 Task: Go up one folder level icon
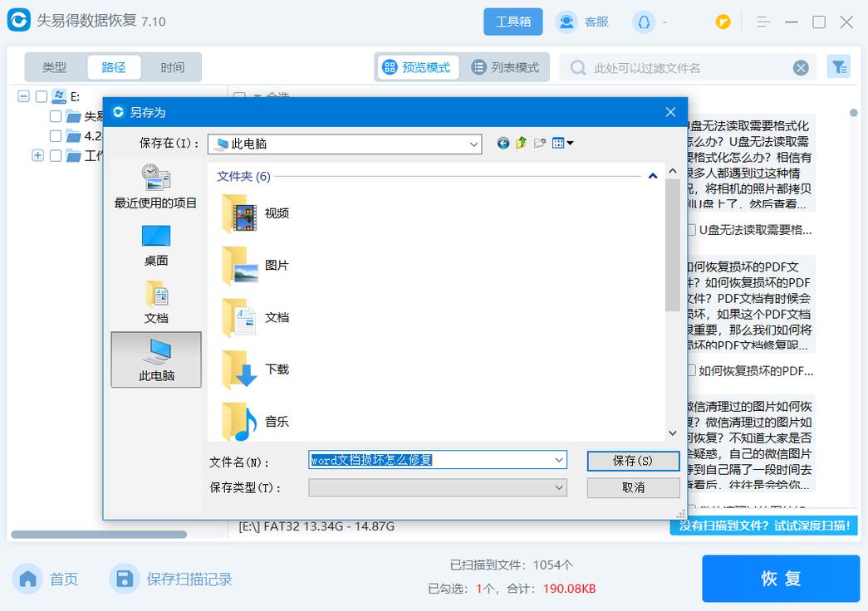point(521,144)
